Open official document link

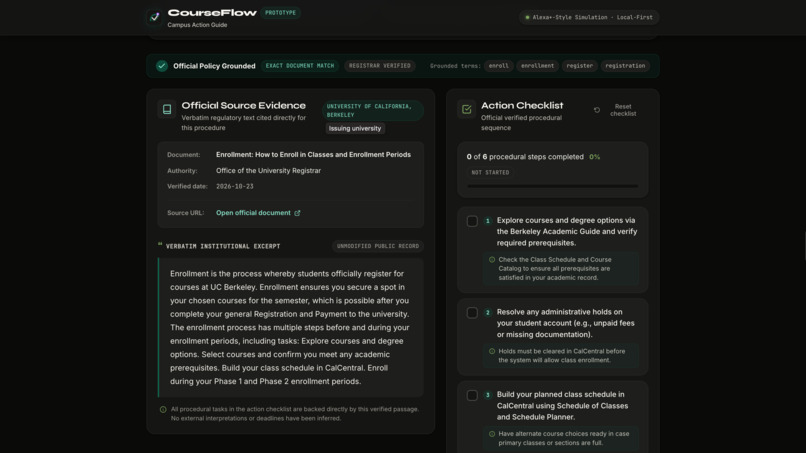tap(258, 213)
